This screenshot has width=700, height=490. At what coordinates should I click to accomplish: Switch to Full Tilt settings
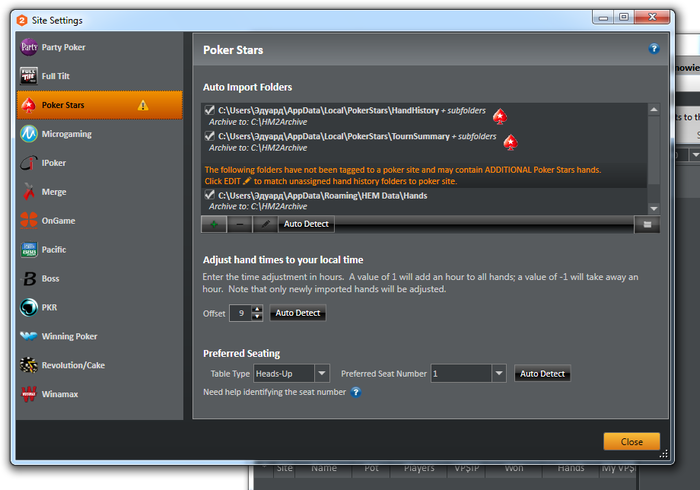[100, 76]
